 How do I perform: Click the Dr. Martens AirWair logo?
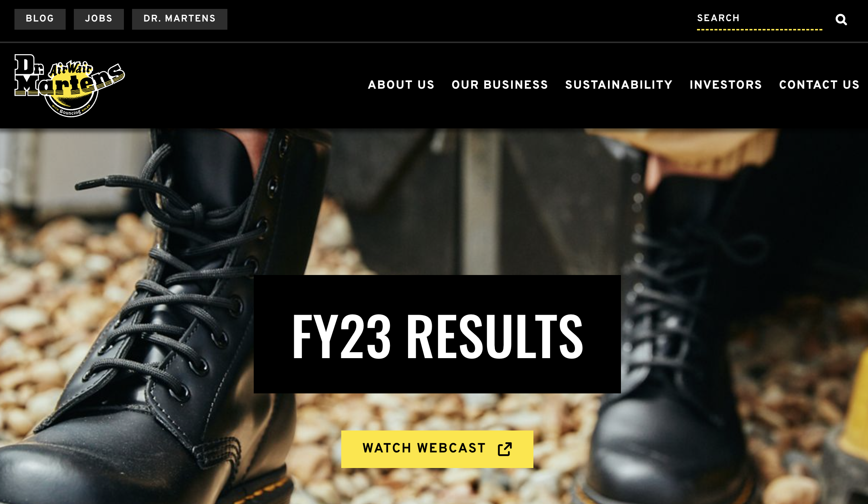coord(70,85)
